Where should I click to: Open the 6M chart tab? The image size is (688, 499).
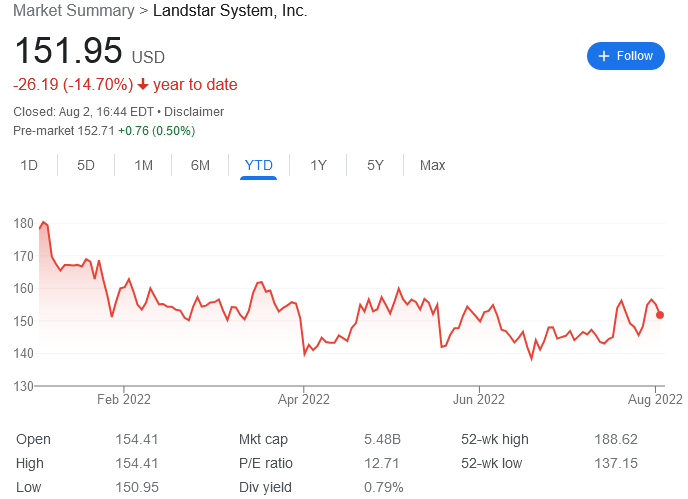tap(200, 165)
